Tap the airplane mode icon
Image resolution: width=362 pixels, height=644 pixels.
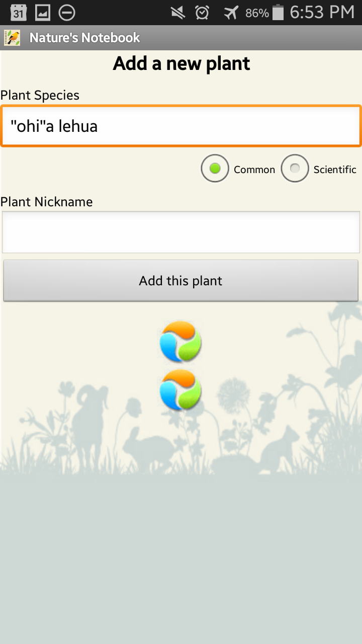click(x=231, y=13)
